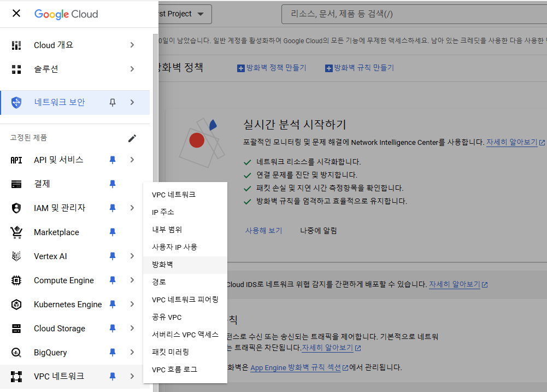Viewport: 547px width, 392px height.
Task: Click 나중에 알림 button
Action: tap(319, 231)
